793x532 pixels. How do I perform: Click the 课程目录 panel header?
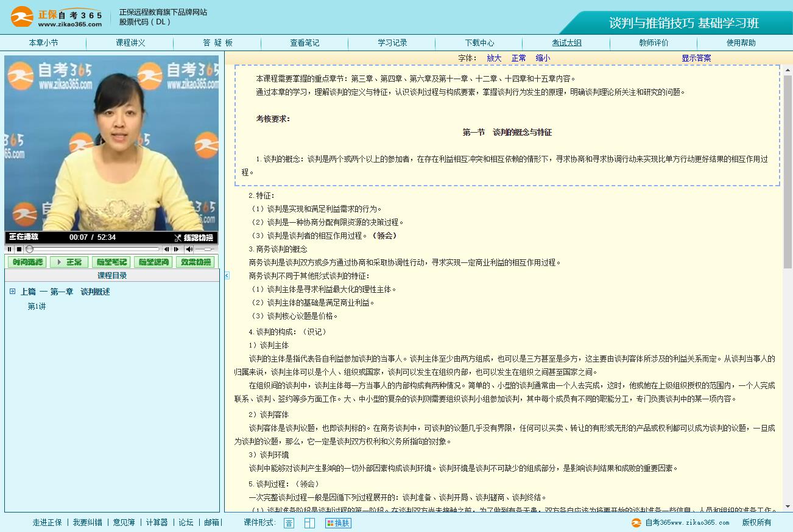(112, 276)
